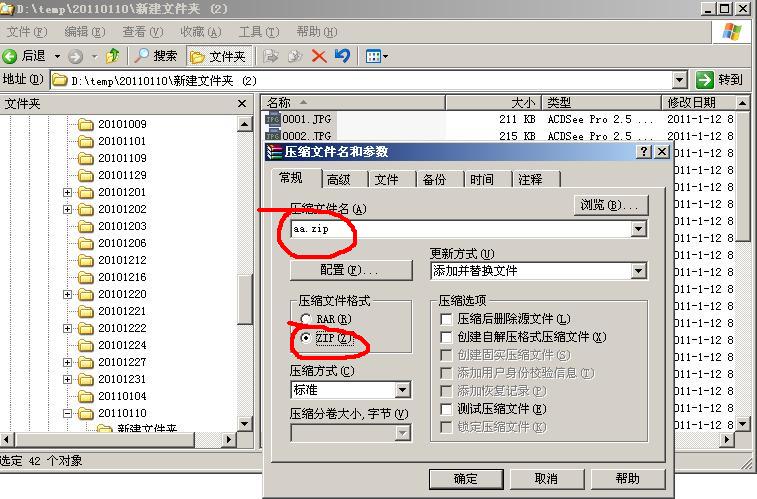The height and width of the screenshot is (499, 757).
Task: Sort by the 名称 column header
Action: pos(353,103)
